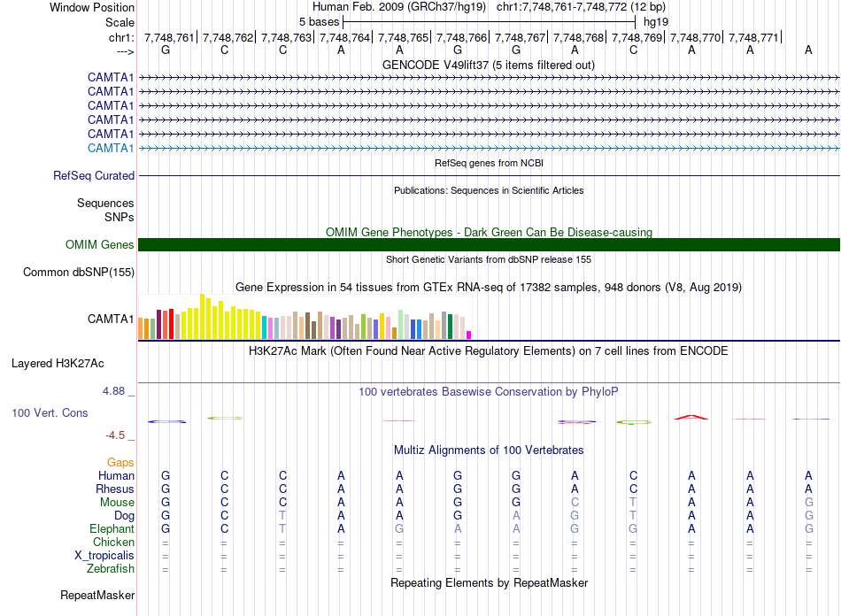Open Common dbSNP(155) track settings
841x616 pixels.
pyautogui.click(x=79, y=273)
